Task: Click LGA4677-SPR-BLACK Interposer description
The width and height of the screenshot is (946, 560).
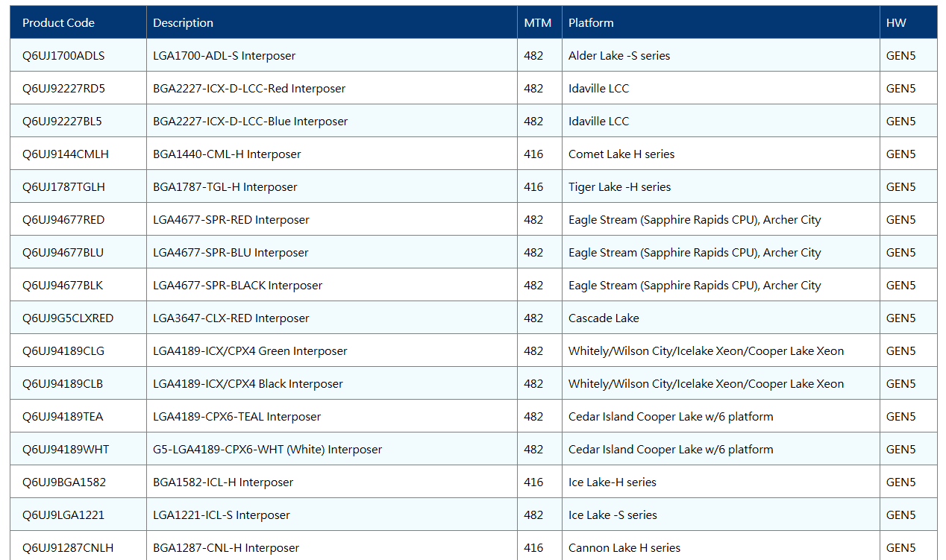Action: (238, 286)
